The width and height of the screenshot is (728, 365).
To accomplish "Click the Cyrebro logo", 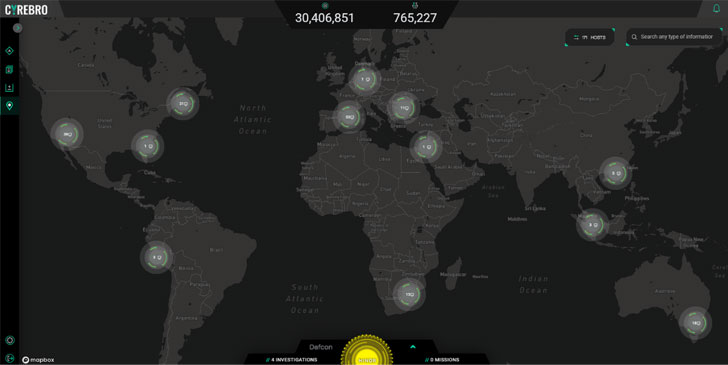I will tap(26, 10).
